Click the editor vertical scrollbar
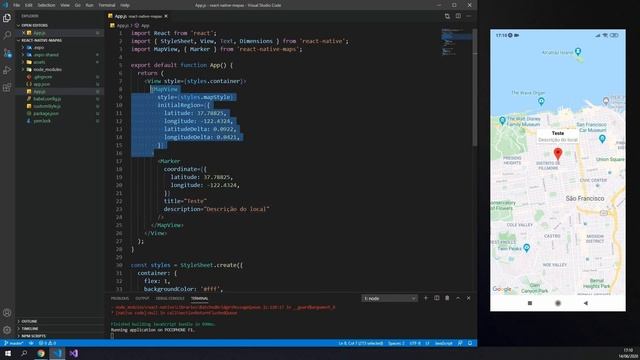This screenshot has width=640, height=360. point(474,88)
